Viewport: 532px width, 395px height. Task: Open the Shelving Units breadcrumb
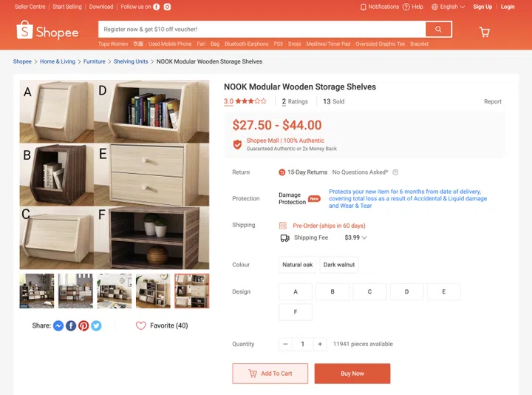pyautogui.click(x=131, y=61)
